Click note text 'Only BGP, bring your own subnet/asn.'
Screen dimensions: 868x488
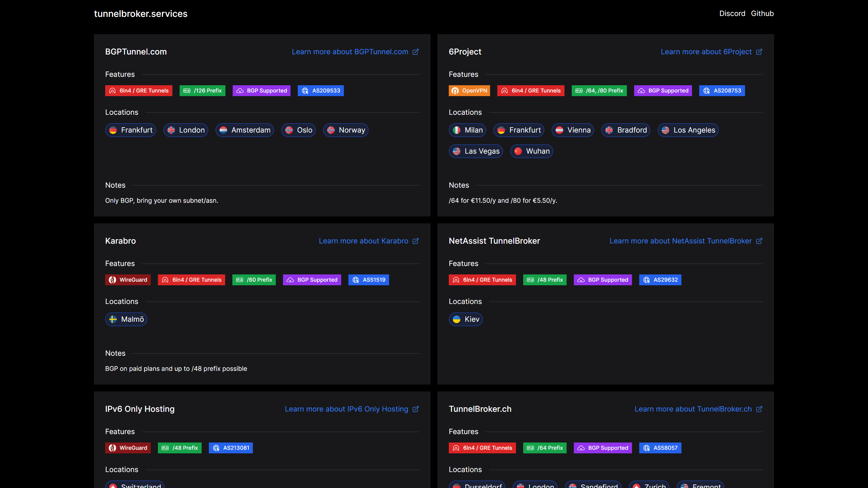(162, 201)
